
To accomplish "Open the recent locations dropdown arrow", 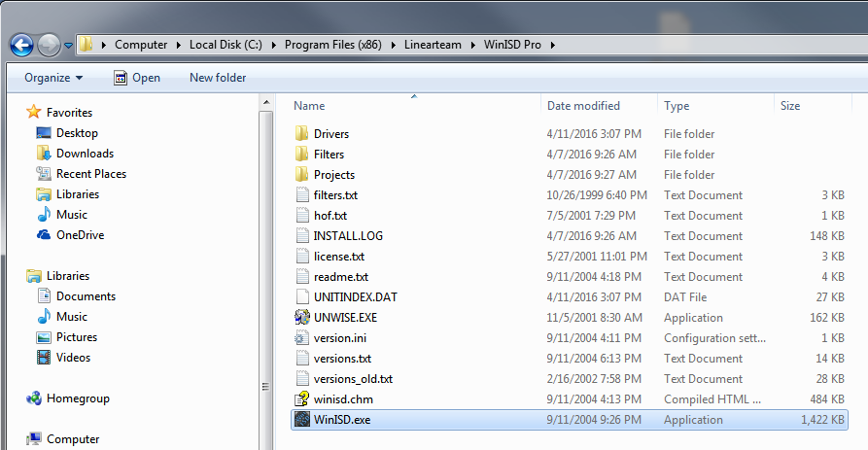I will [x=69, y=46].
